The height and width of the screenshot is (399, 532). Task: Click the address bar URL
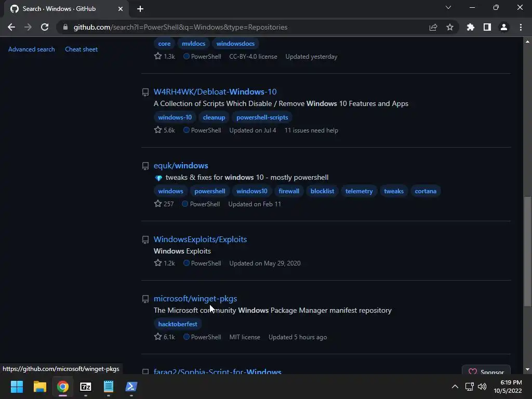180,27
